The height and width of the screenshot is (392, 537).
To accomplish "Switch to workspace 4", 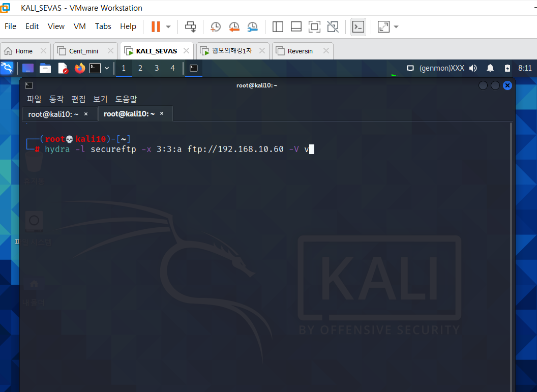I will (x=172, y=68).
